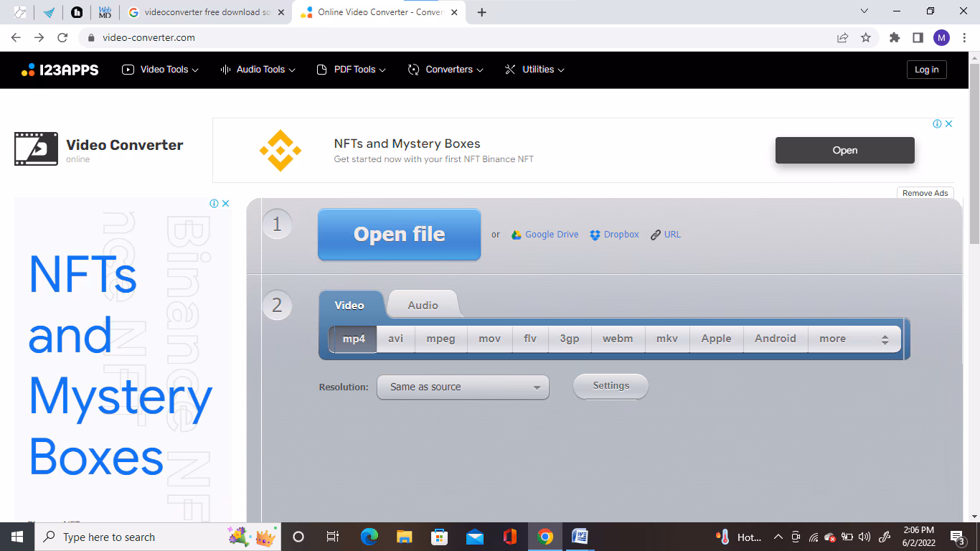Open the first pinned browser tab
The image size is (980, 551).
[20, 12]
